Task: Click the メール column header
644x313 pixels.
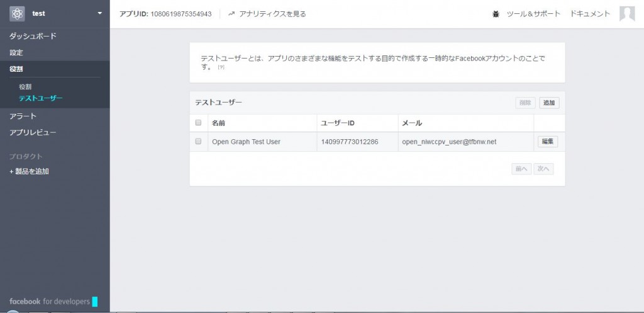Action: click(x=412, y=123)
